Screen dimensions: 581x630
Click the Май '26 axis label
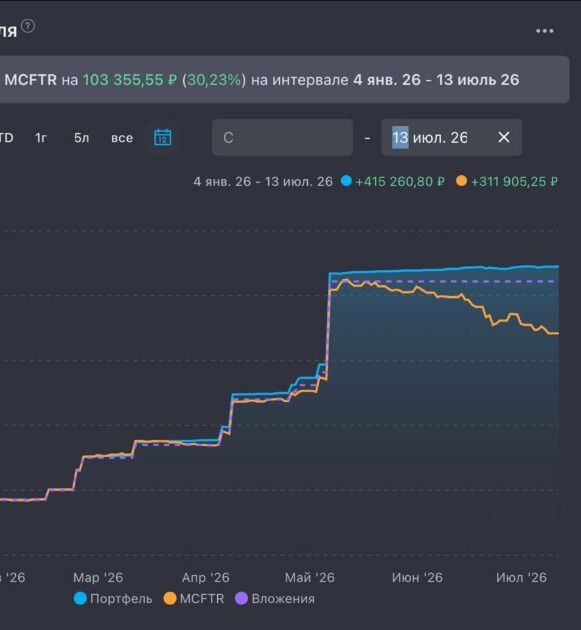pyautogui.click(x=309, y=577)
